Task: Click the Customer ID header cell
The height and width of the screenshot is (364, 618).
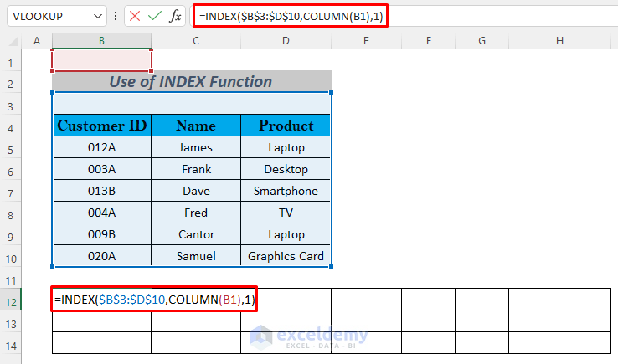Action: point(102,126)
